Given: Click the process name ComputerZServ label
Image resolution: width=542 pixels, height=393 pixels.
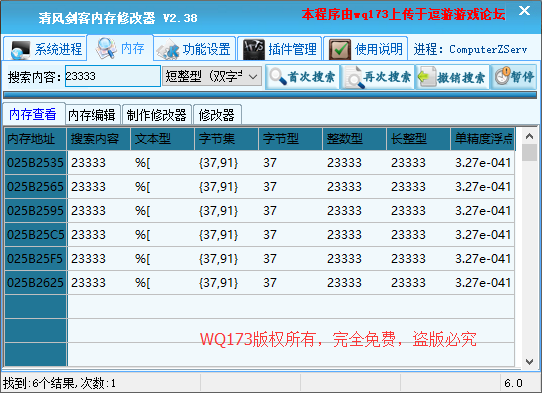Looking at the screenshot, I should coord(488,49).
